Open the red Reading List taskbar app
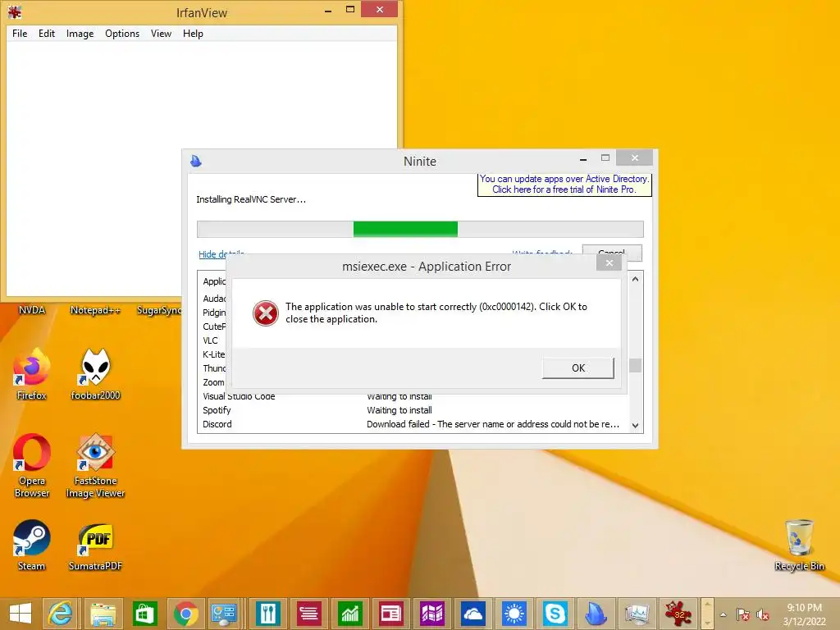This screenshot has width=840, height=630. [308, 614]
